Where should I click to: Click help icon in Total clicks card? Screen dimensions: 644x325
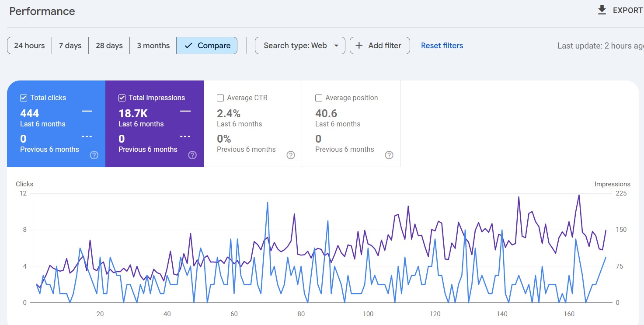tap(94, 155)
